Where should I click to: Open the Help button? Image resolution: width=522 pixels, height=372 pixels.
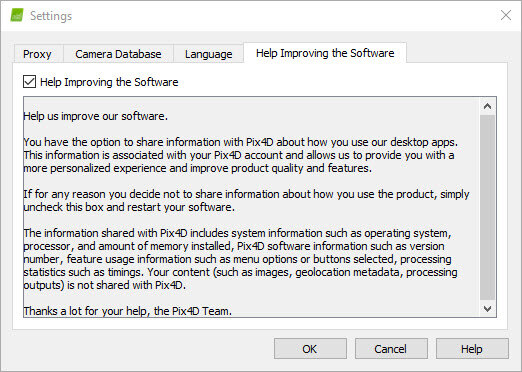pyautogui.click(x=472, y=349)
